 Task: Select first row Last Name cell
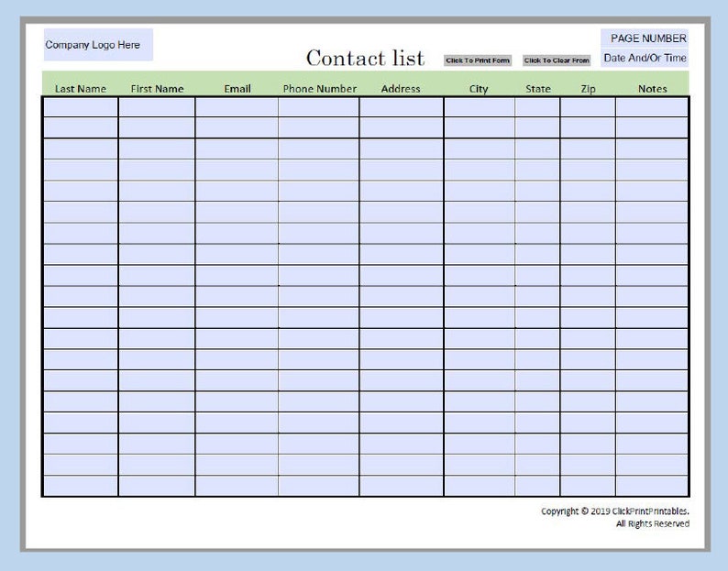coord(81,107)
